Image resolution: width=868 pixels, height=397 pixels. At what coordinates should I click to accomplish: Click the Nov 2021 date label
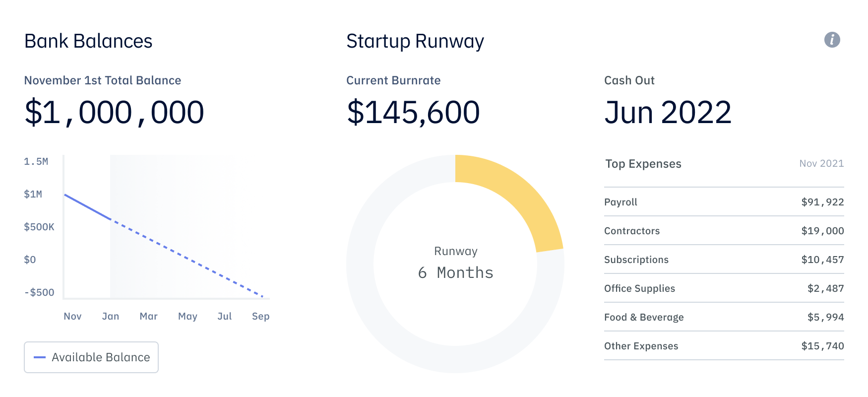(x=821, y=164)
